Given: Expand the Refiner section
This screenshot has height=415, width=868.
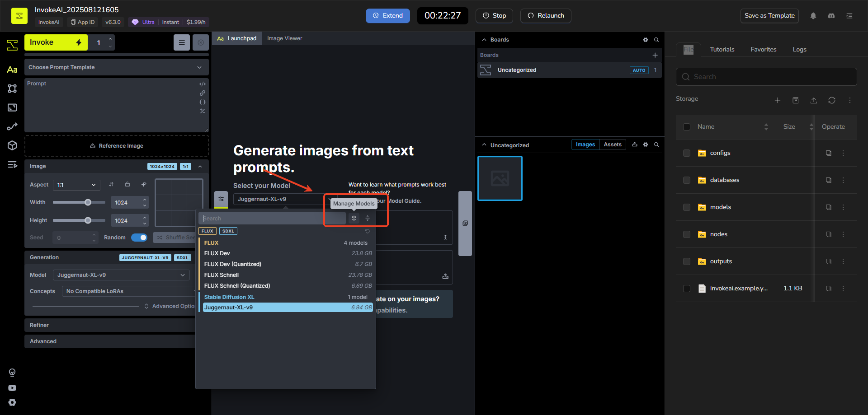Looking at the screenshot, I should pyautogui.click(x=110, y=325).
